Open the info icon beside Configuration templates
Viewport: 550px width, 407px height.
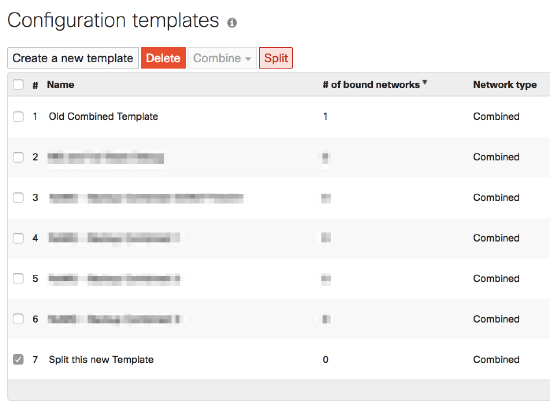pyautogui.click(x=232, y=23)
